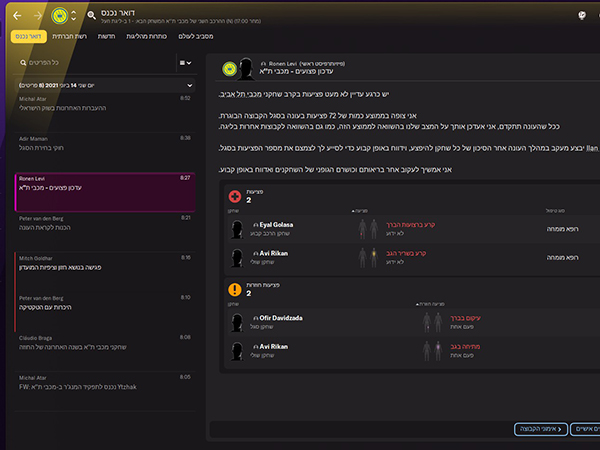Click the back navigation arrow
Image resolution: width=600 pixels, height=450 pixels.
(17, 15)
